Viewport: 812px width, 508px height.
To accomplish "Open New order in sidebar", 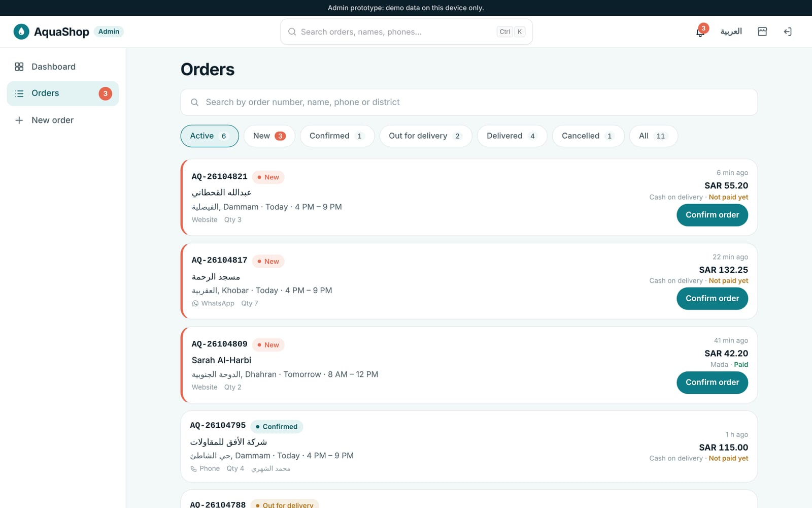I will point(63,120).
